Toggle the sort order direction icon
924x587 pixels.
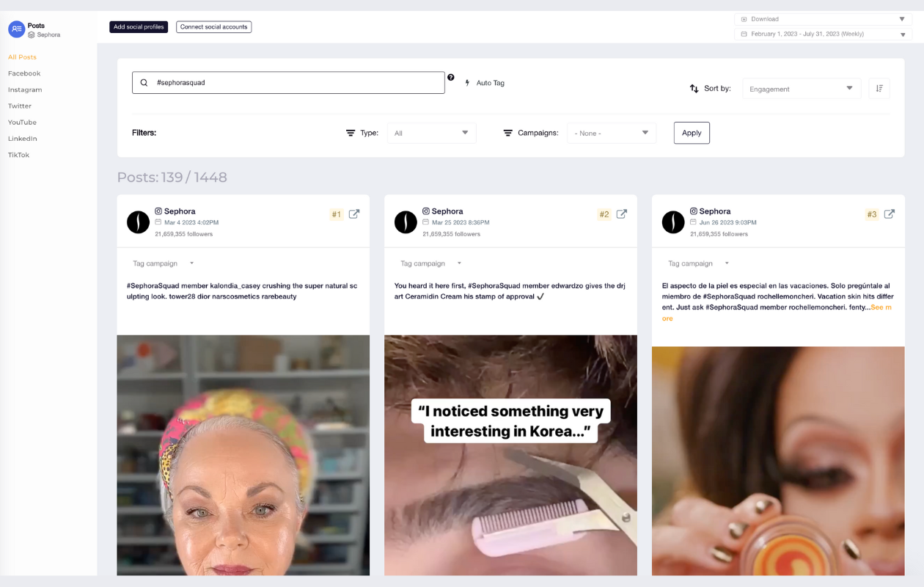point(879,88)
